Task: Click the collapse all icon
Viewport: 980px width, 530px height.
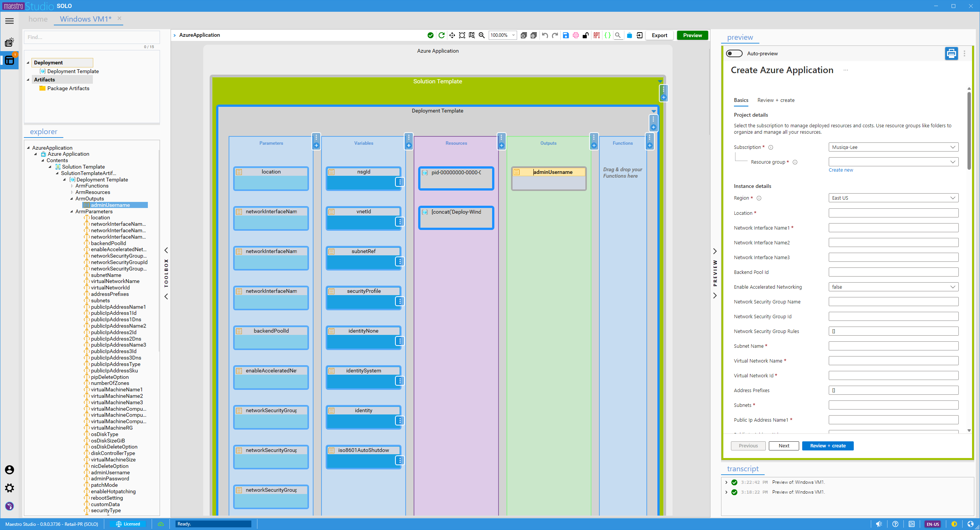Action: 533,35
